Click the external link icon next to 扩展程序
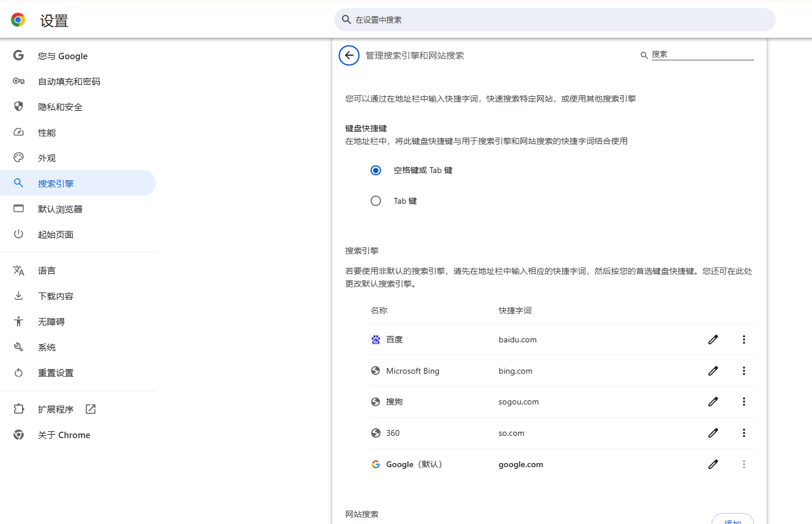Screen dimensions: 812x524 point(91,409)
